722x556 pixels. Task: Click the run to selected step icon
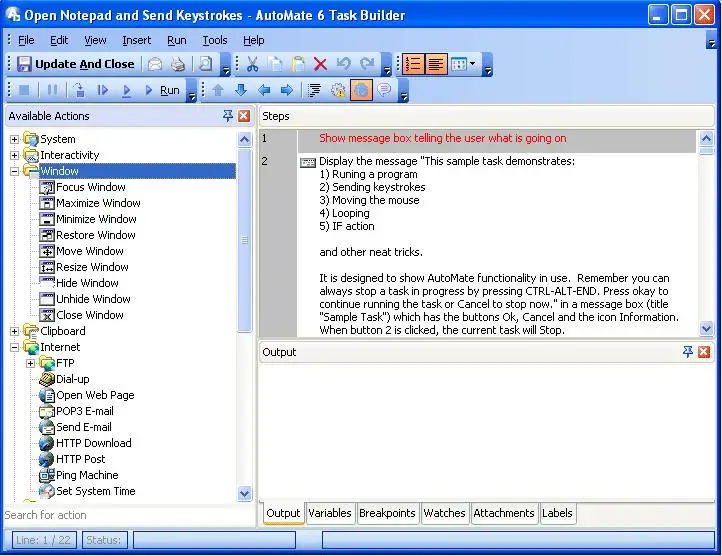coord(126,90)
